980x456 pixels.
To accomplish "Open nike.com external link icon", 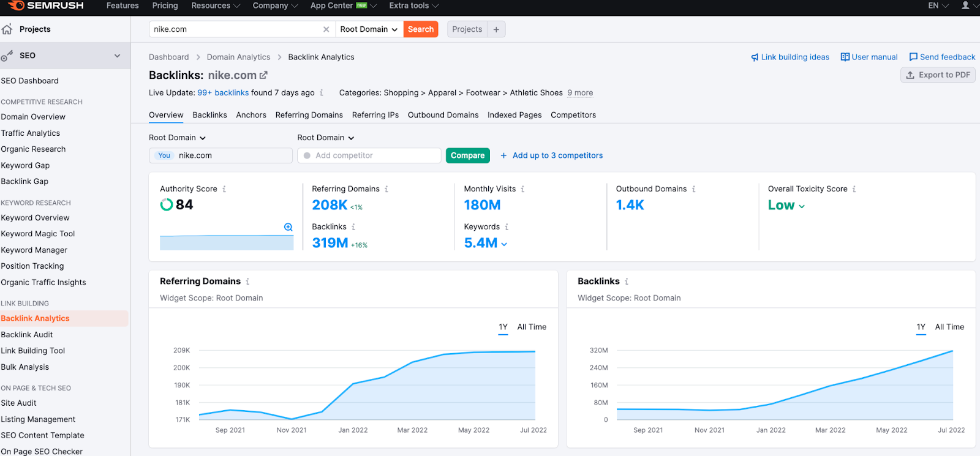I will [x=263, y=75].
